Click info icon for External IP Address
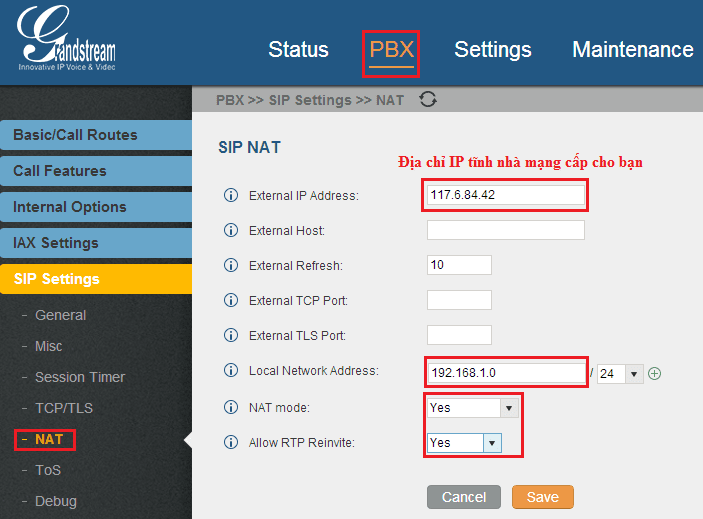 tap(231, 195)
